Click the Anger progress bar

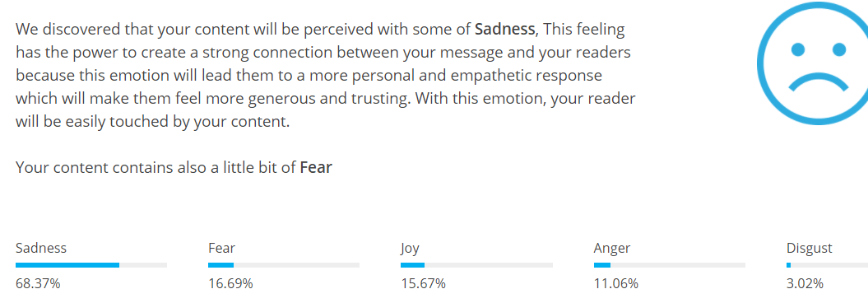(669, 265)
